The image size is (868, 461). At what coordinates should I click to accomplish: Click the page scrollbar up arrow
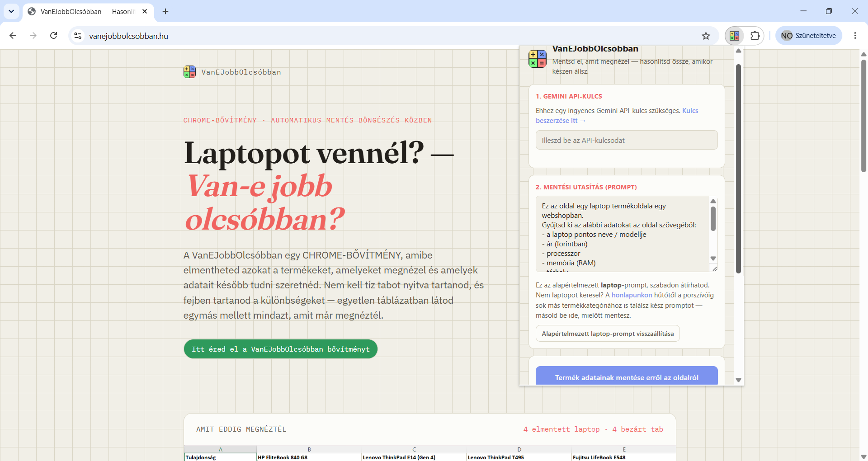(x=863, y=54)
